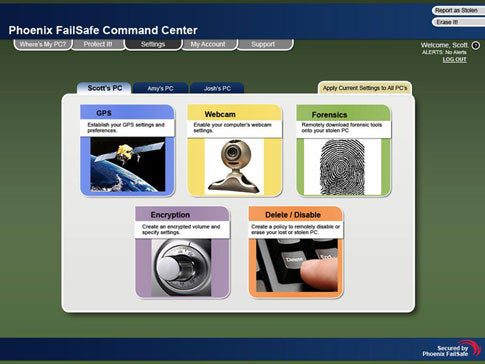Select the fingerprint Forensics image
Screen dimensions: 485x364
(x=342, y=167)
